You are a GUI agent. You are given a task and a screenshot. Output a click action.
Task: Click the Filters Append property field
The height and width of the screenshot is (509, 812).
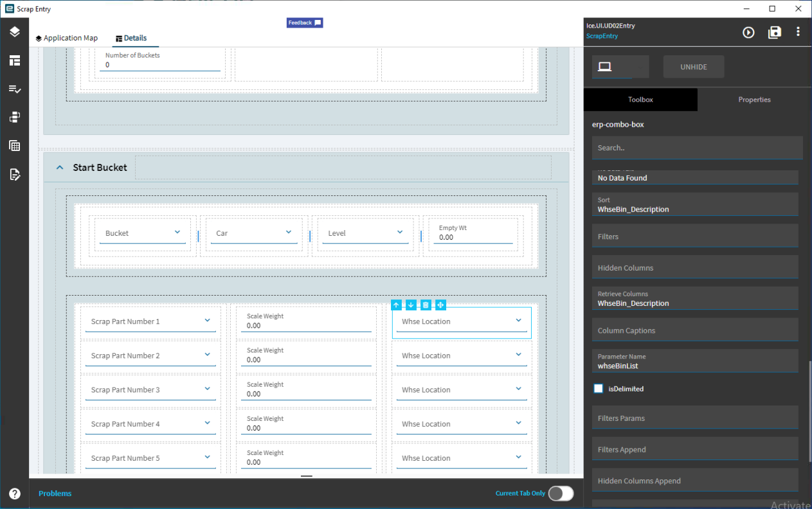click(695, 449)
